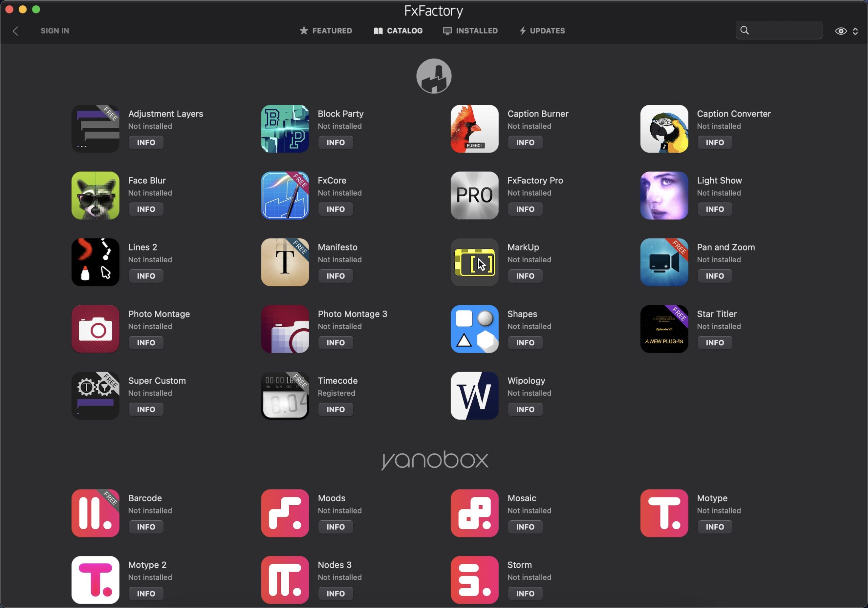
Task: Click the Caption Converter parrot icon
Action: point(664,129)
